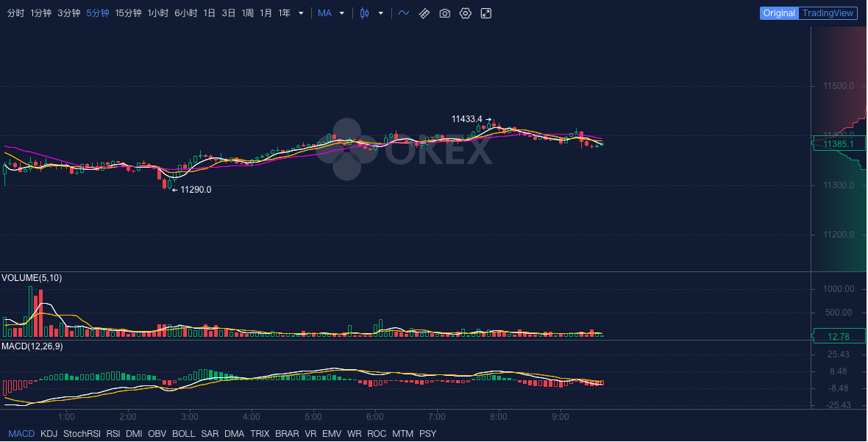Select the MTM sub-indicator
Screen dimensions: 868x442
point(402,434)
